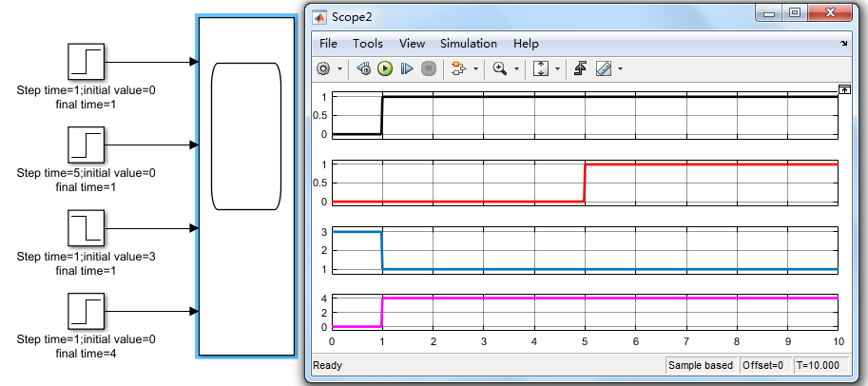The height and width of the screenshot is (386, 868).
Task: Open the Simulation menu
Action: (469, 43)
